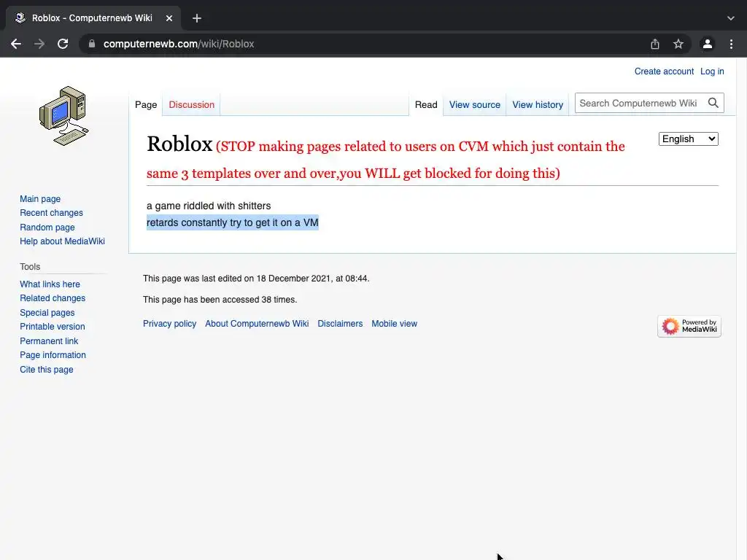The height and width of the screenshot is (560, 747).
Task: Reload the Roblox wiki page
Action: 63,44
